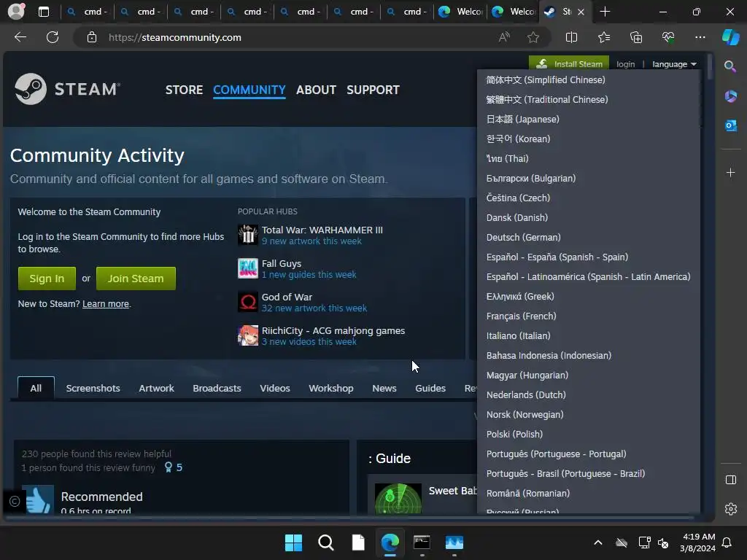Image resolution: width=747 pixels, height=560 pixels.
Task: Open the COMMUNITY menu
Action: coord(249,90)
